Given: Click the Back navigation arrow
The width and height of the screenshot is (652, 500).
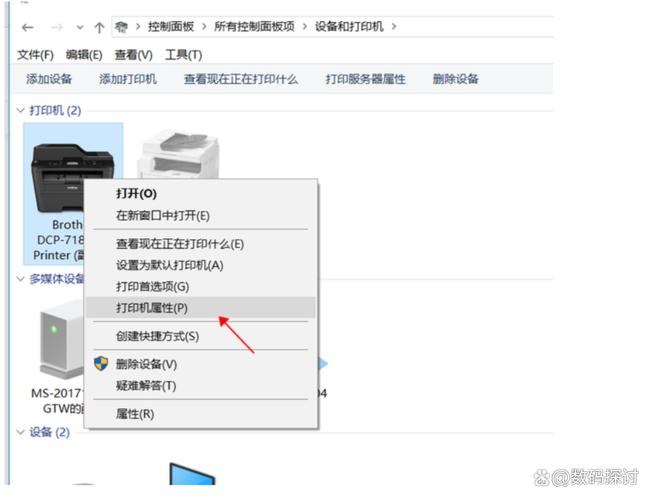Looking at the screenshot, I should tap(27, 27).
